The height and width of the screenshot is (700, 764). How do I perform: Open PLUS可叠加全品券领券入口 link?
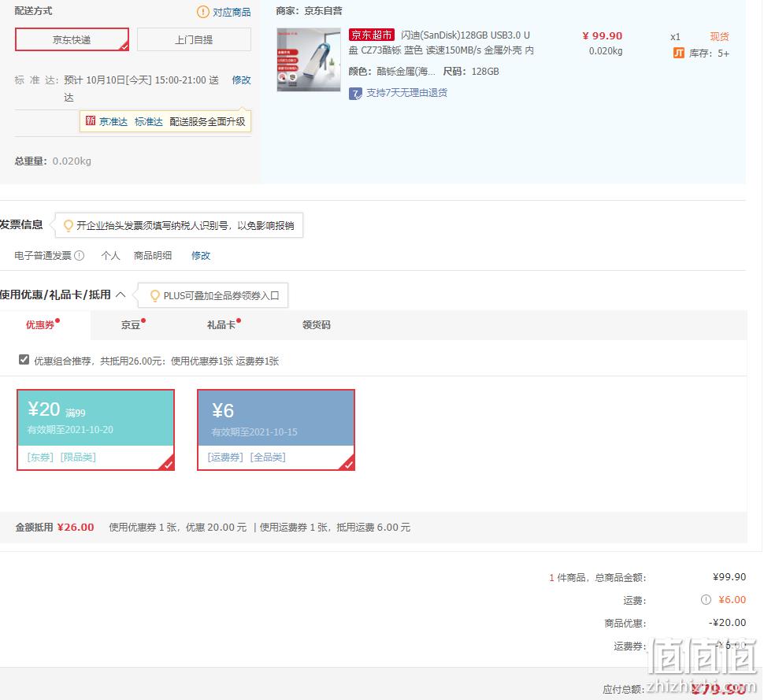[221, 296]
